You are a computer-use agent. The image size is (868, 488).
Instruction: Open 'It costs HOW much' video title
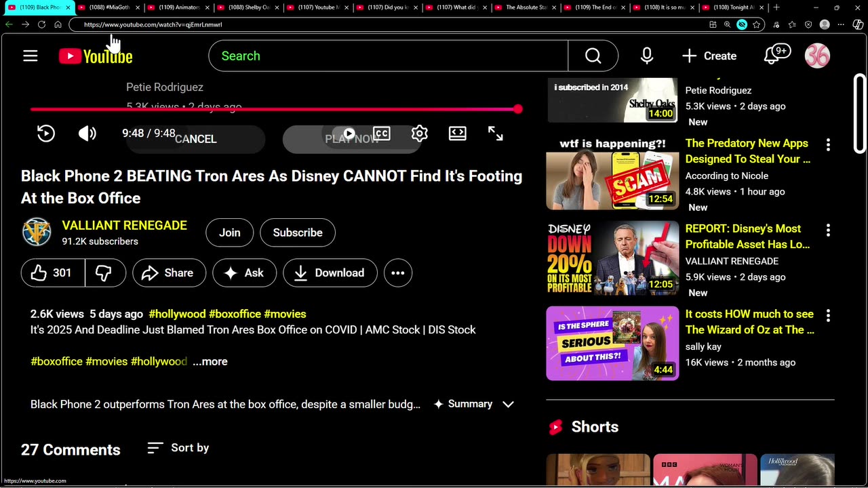pyautogui.click(x=749, y=322)
